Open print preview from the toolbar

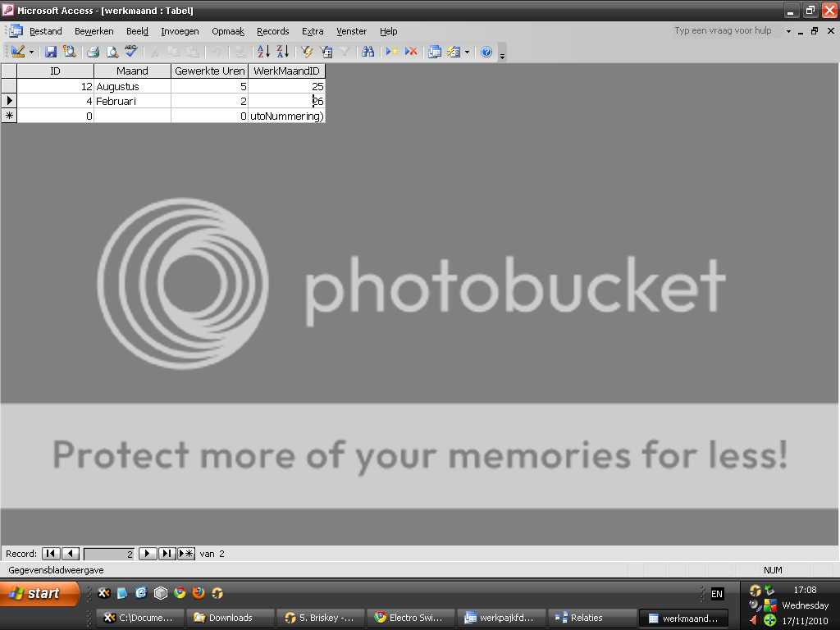pos(112,52)
